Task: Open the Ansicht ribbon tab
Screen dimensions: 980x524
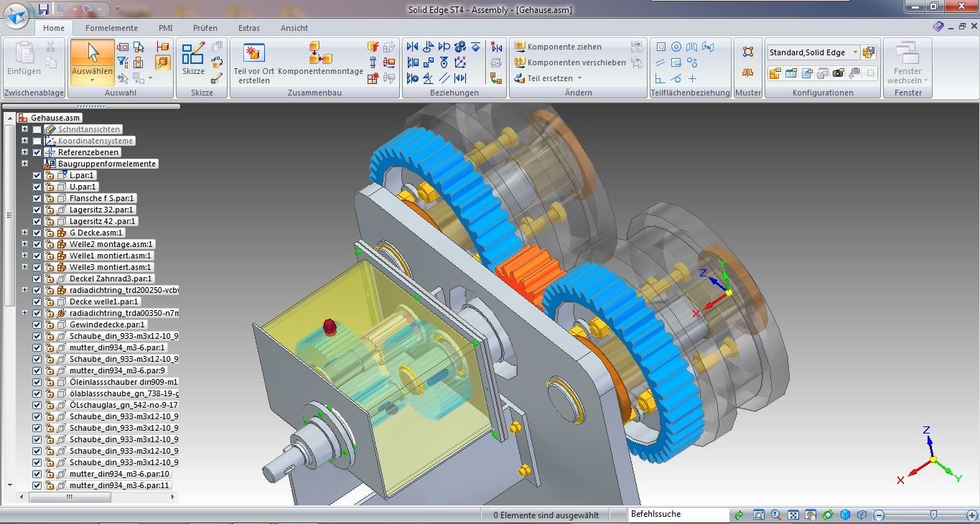Action: (294, 28)
